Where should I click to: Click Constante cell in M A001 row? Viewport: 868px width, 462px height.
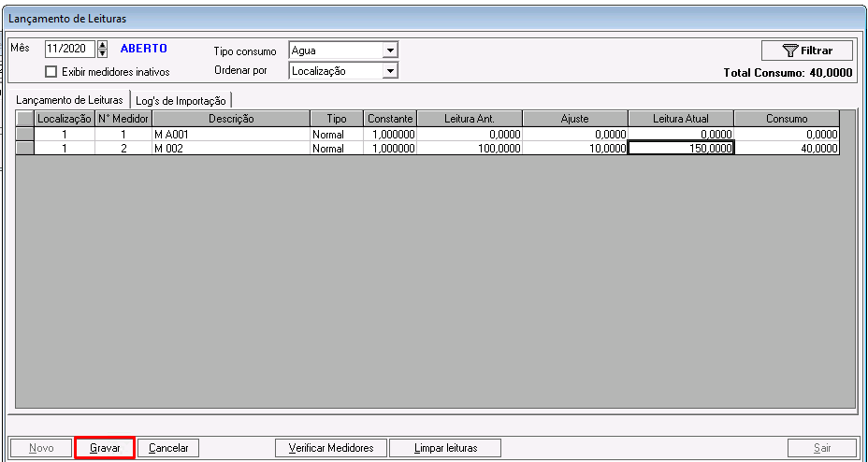[390, 134]
